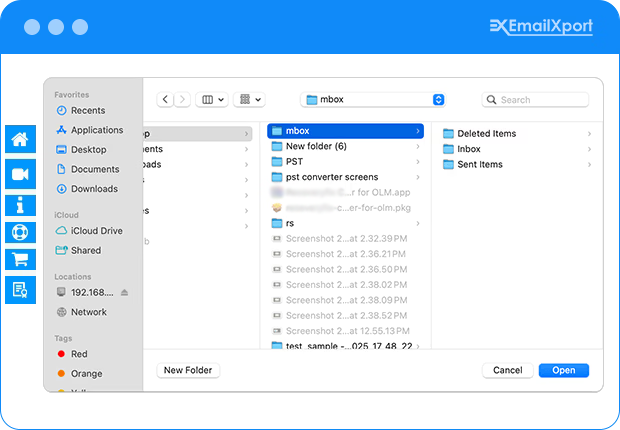
Task: Click Screenshot at 2.38.52 PM file
Action: (346, 316)
